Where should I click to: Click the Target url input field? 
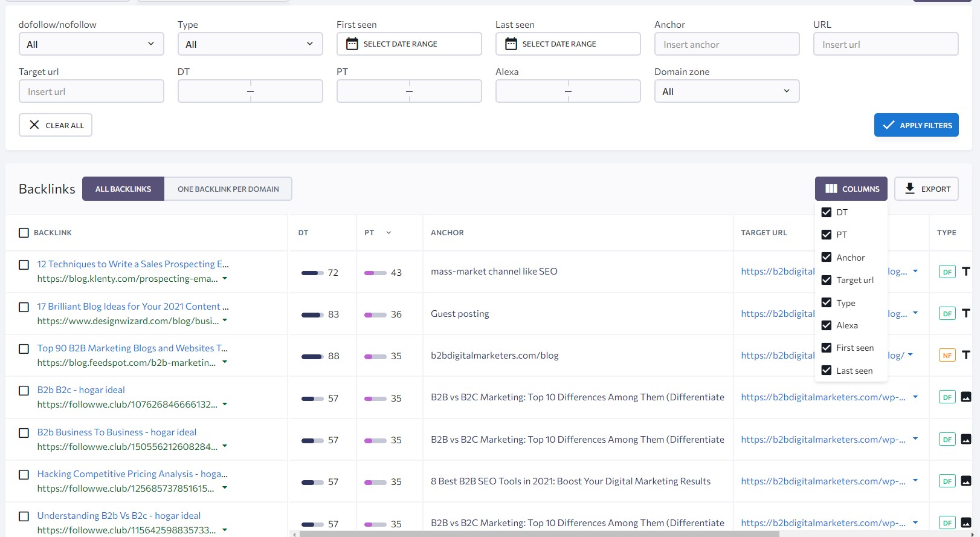click(x=91, y=91)
